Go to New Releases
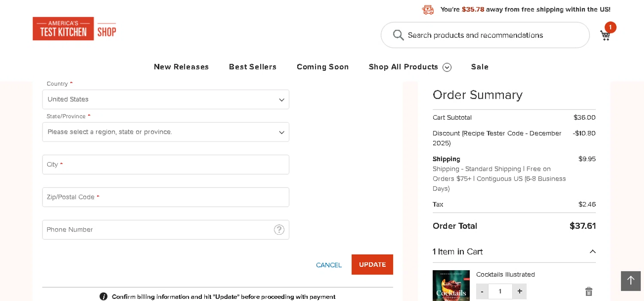The image size is (644, 301). [x=181, y=67]
